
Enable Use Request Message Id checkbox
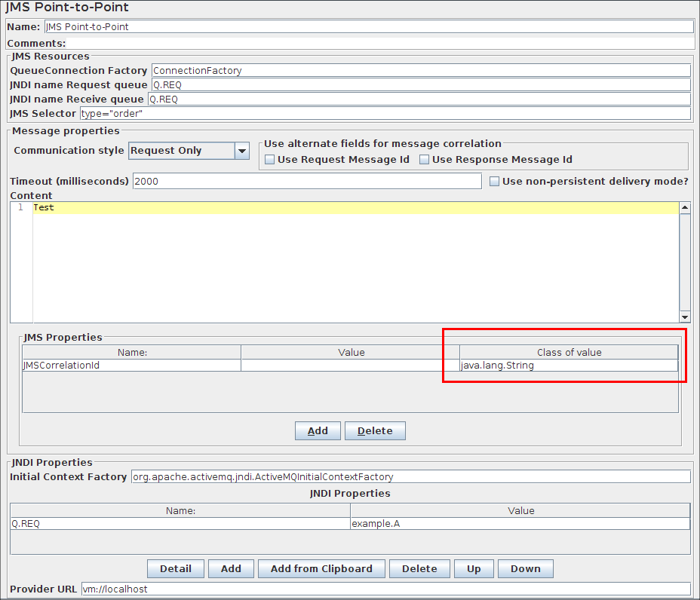coord(270,160)
